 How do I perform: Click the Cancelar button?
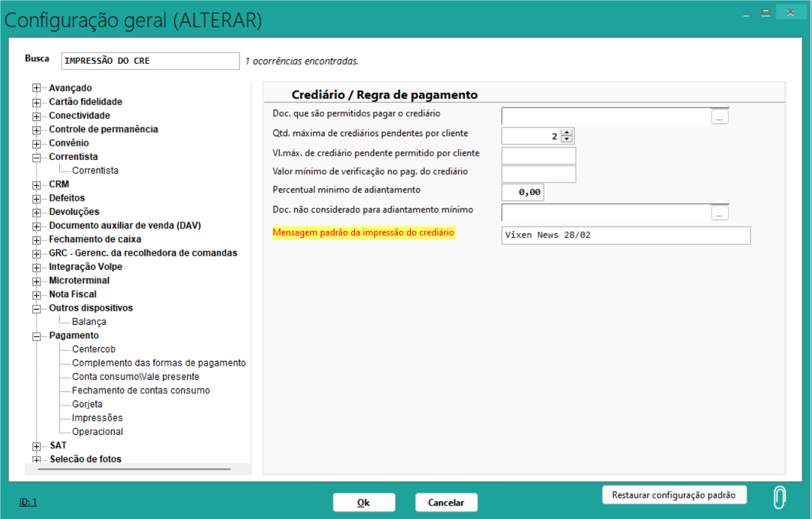coord(446,503)
